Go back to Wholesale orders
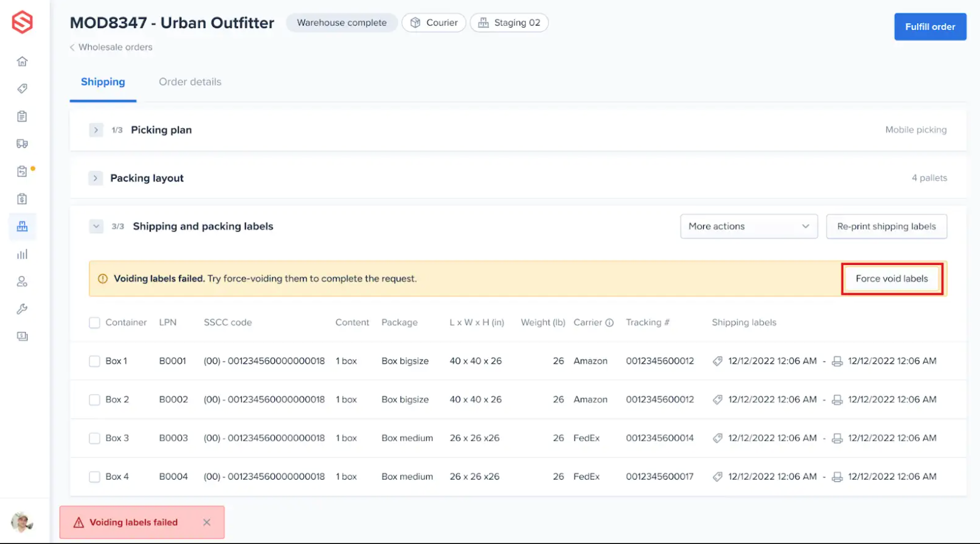The width and height of the screenshot is (980, 544). (111, 47)
